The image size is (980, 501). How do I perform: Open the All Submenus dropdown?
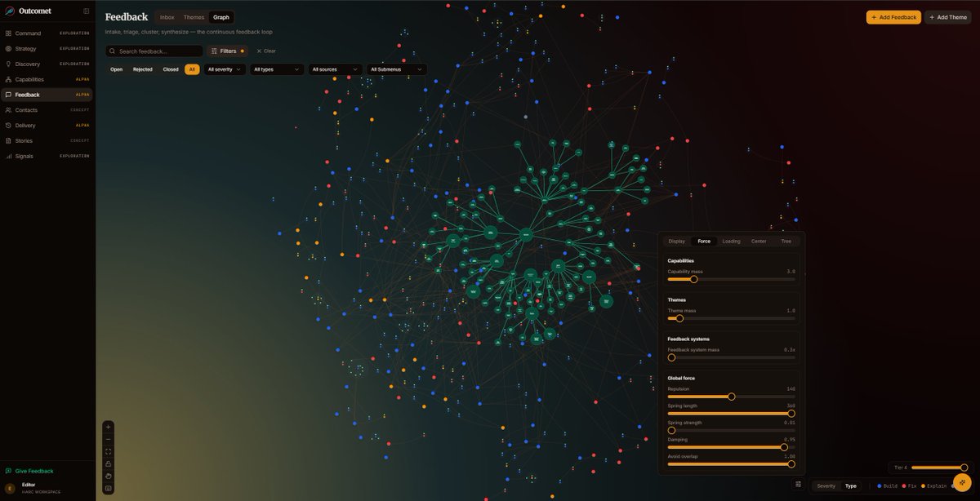(397, 69)
